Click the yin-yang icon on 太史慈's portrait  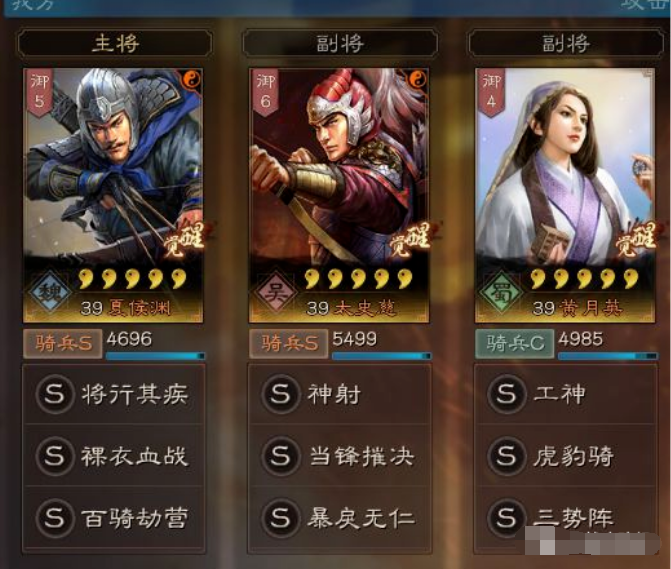coord(418,79)
